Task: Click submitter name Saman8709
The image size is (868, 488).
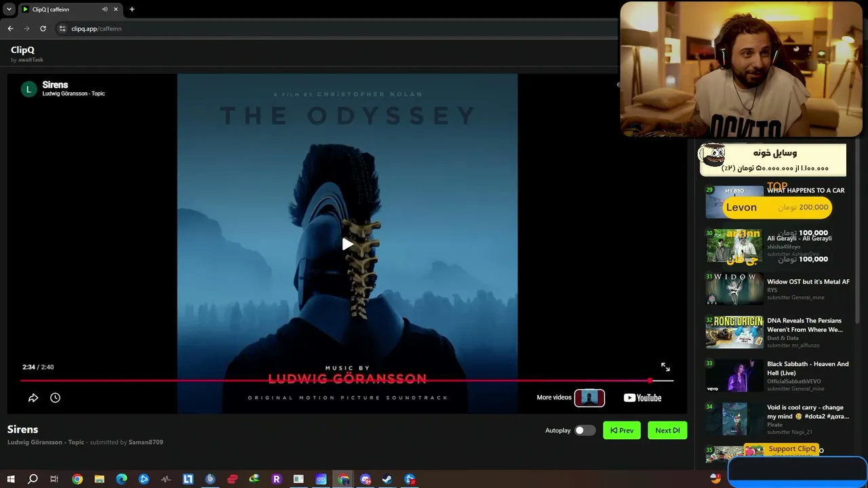Action: click(146, 443)
